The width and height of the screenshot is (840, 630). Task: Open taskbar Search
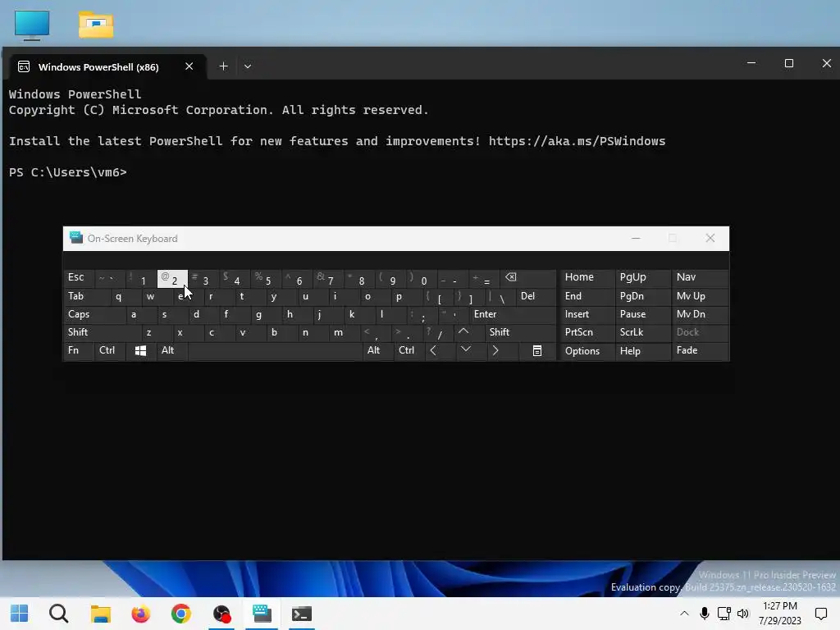(59, 614)
